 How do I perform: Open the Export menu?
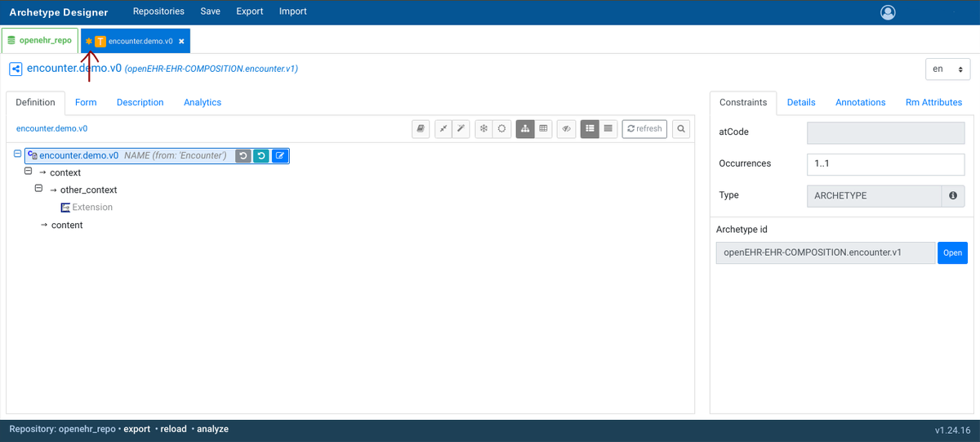tap(250, 11)
